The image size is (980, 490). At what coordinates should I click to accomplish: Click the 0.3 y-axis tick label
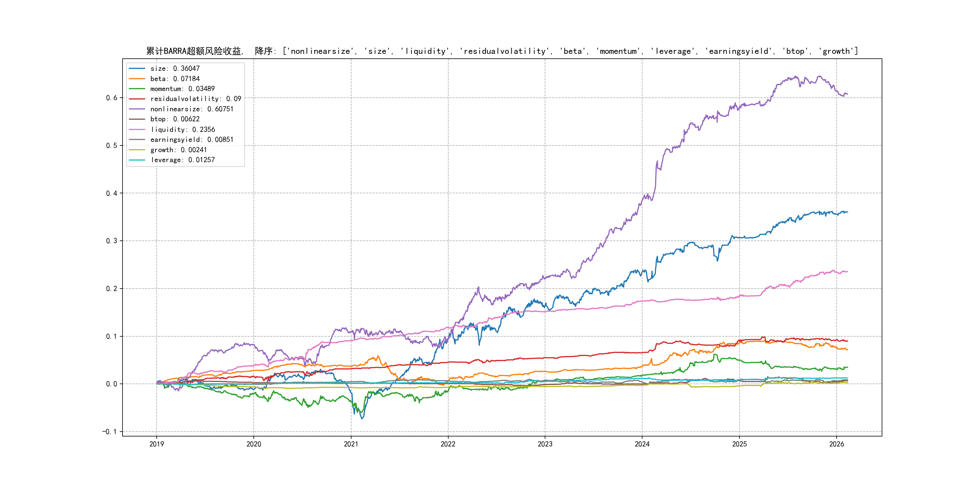click(x=112, y=241)
